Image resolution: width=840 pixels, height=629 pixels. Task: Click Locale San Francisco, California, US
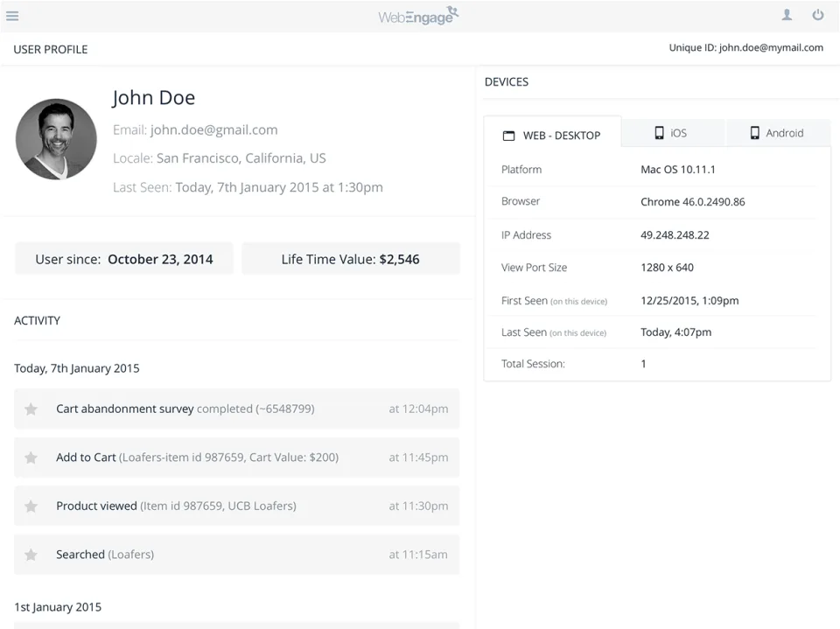(x=219, y=158)
